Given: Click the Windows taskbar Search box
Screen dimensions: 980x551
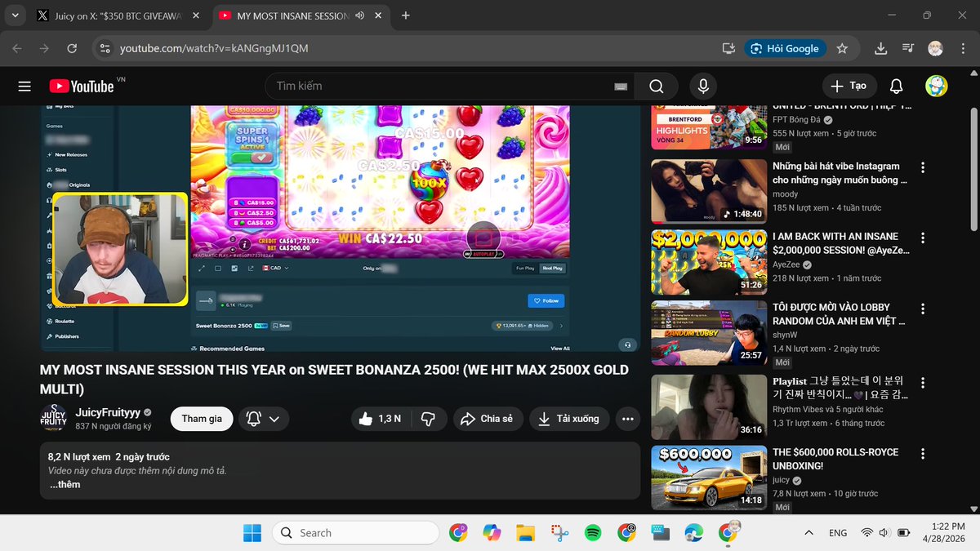Looking at the screenshot, I should point(356,533).
